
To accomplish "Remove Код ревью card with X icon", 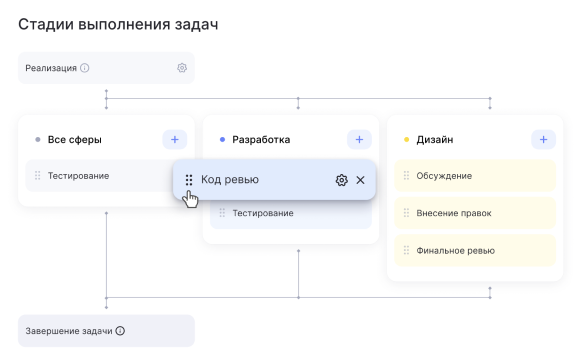I will click(360, 180).
